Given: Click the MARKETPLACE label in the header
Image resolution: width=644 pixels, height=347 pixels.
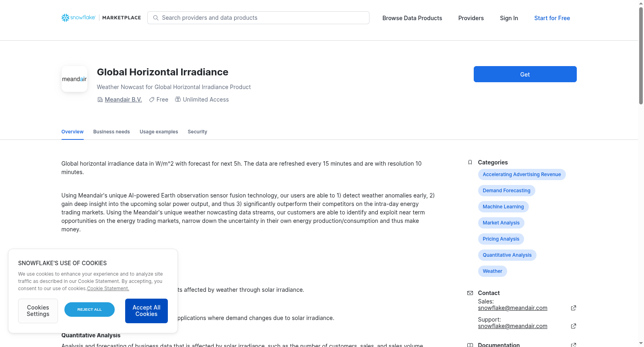Looking at the screenshot, I should 122,18.
